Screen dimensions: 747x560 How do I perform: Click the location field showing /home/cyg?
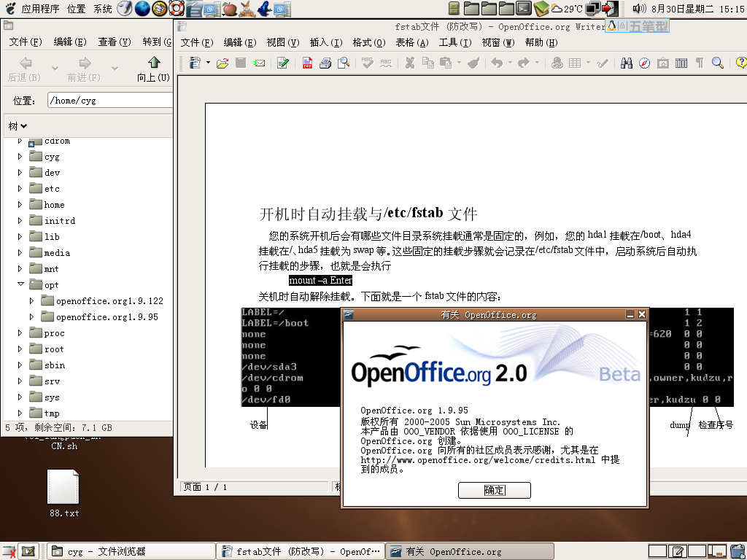pyautogui.click(x=110, y=101)
